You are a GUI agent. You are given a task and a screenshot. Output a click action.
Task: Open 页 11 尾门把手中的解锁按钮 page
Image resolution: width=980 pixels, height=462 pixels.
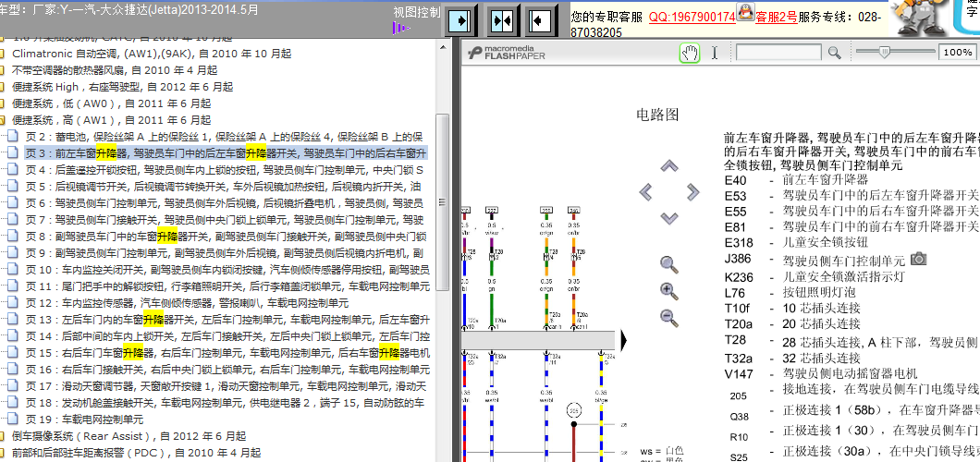(227, 286)
